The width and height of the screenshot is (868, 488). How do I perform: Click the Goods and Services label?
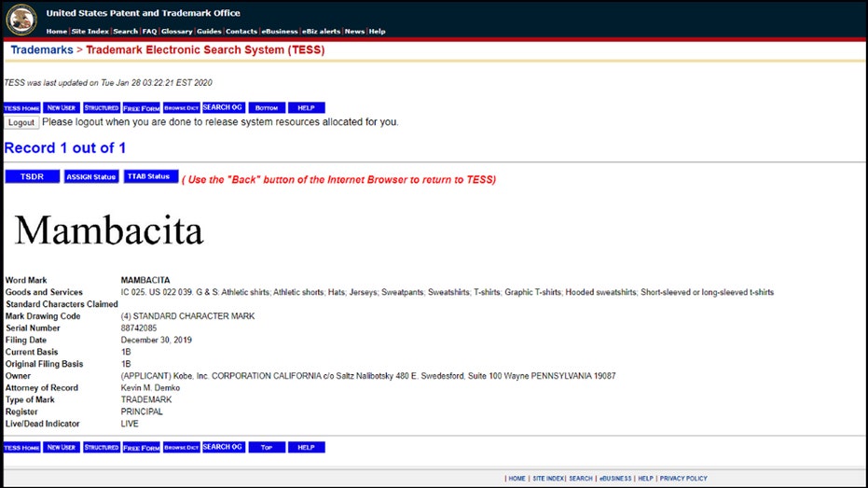tap(44, 292)
